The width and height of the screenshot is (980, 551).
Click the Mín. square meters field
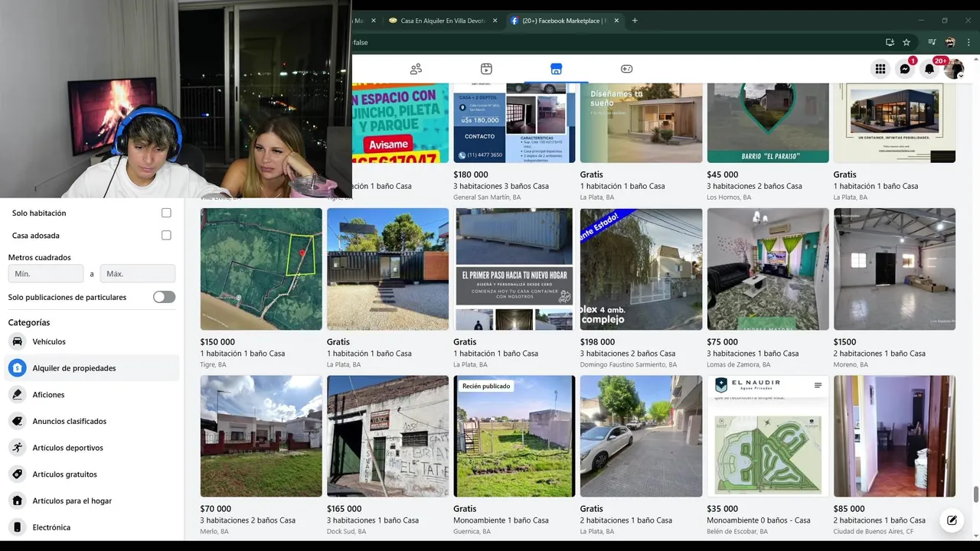click(x=46, y=274)
